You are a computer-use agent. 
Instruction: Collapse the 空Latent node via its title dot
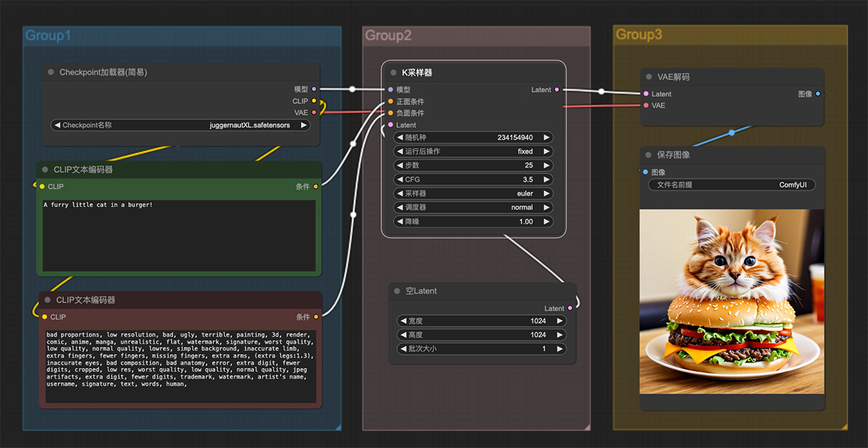click(x=397, y=291)
